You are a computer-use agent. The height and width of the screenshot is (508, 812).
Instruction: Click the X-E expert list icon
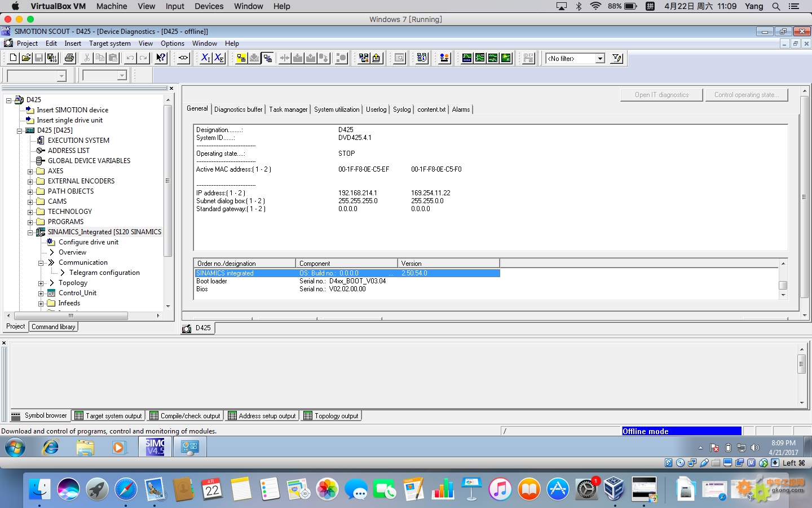[219, 58]
